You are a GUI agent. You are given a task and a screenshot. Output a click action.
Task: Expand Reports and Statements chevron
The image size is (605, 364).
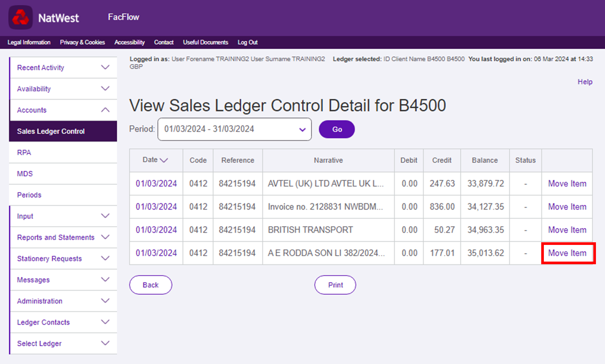105,237
